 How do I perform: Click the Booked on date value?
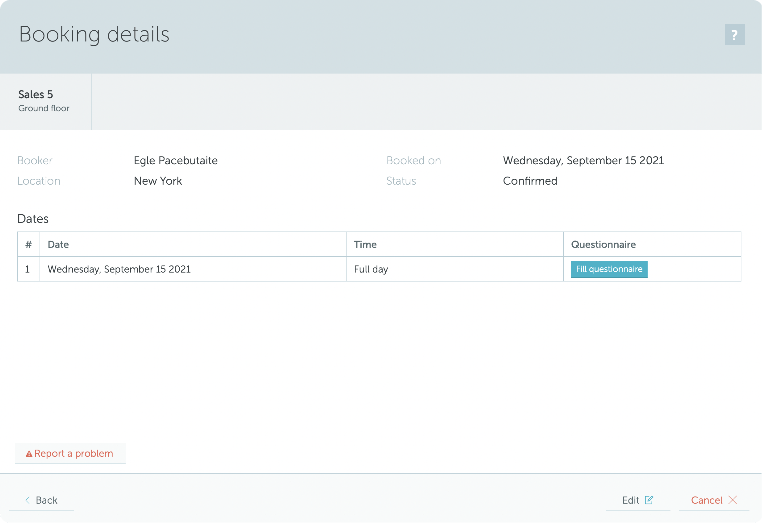pyautogui.click(x=583, y=161)
